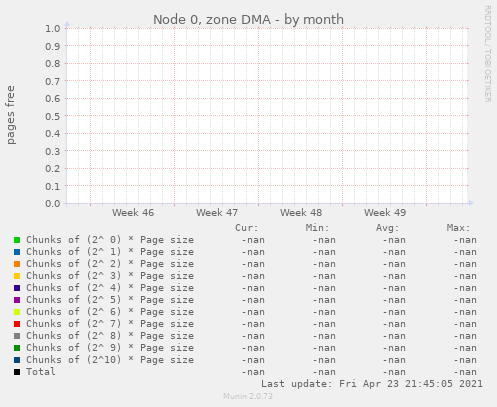Image resolution: width=497 pixels, height=407 pixels.
Task: Click legend text 'Chunks of (2^ 6) × Page size'
Action: click(x=110, y=312)
